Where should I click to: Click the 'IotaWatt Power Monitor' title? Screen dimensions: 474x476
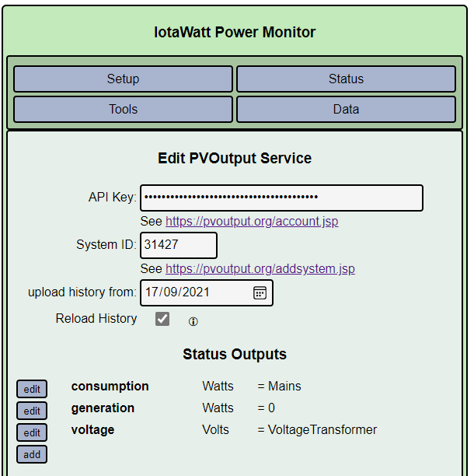(x=235, y=32)
